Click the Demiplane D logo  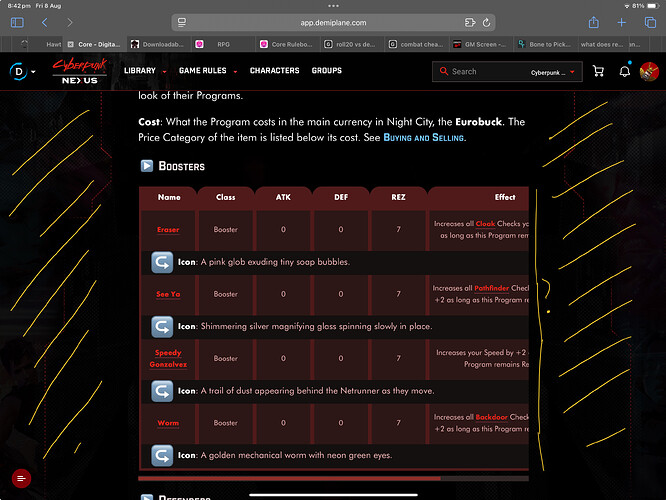(x=18, y=71)
